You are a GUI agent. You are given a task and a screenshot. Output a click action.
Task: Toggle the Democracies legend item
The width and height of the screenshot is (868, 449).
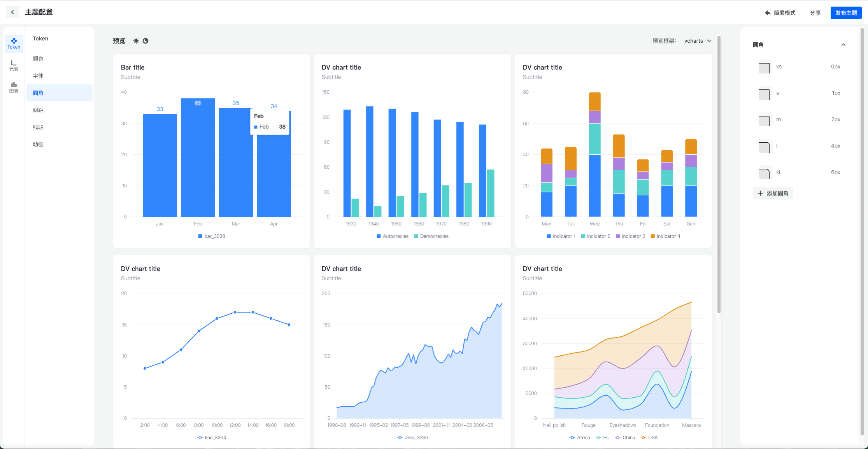click(x=431, y=236)
